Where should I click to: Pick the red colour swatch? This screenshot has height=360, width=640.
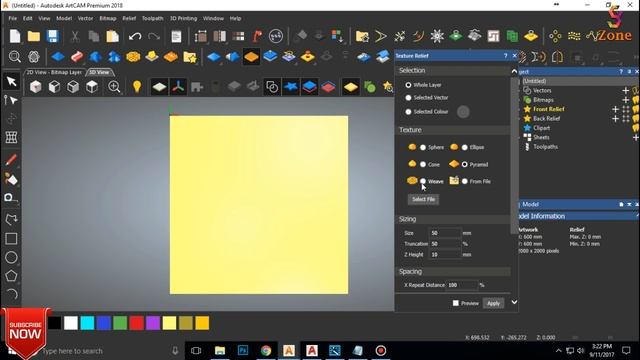click(136, 323)
